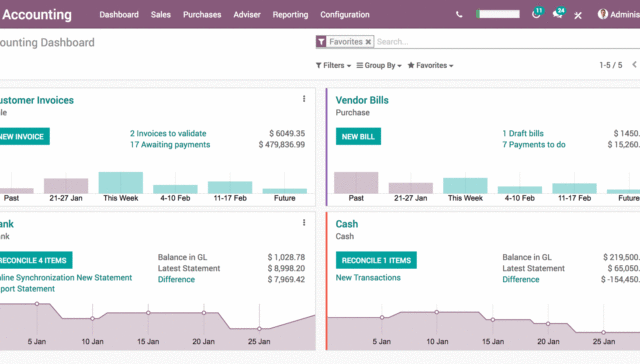Click the Bank latest statement $ 8,998.20

click(x=287, y=268)
